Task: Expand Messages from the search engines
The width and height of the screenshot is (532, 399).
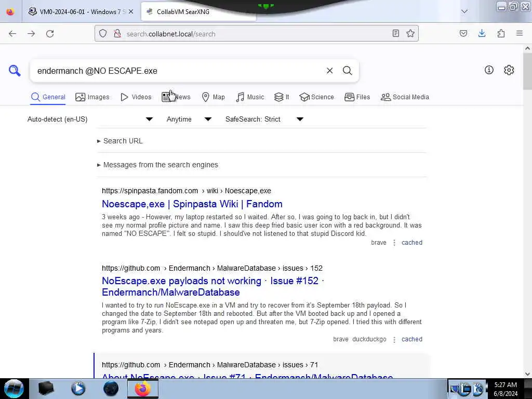Action: point(157,165)
